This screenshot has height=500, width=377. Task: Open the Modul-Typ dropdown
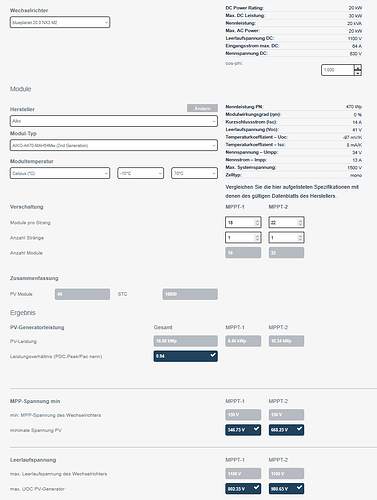114,145
